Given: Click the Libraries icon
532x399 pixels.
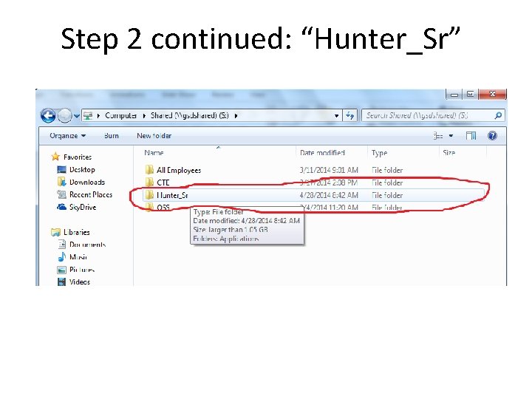Looking at the screenshot, I should 55,233.
